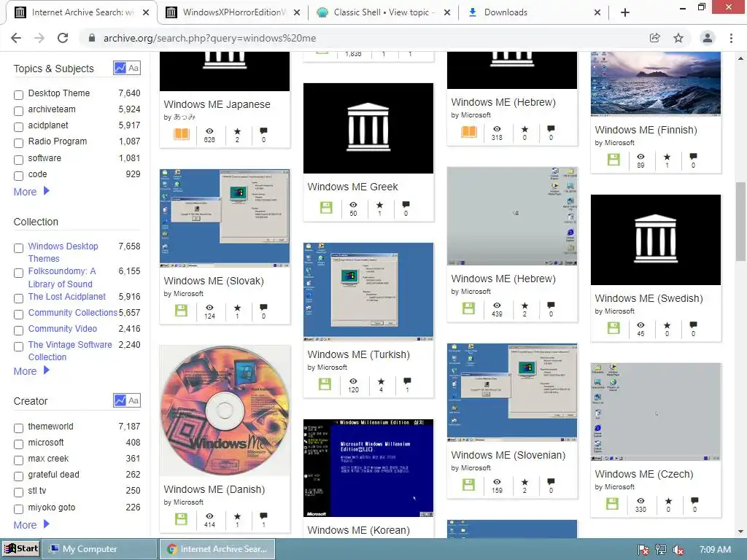Select the Internet Archive Search tab
Viewport: 747px width, 560px height.
pyautogui.click(x=83, y=12)
